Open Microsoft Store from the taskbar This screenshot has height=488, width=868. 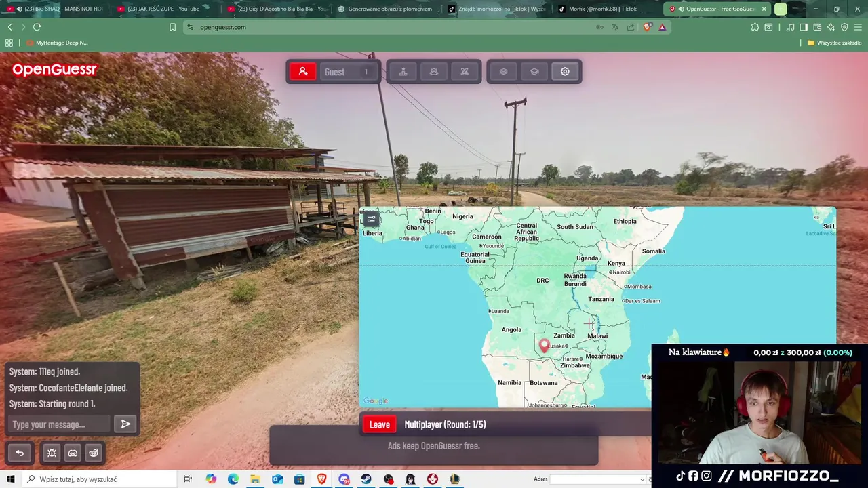click(x=299, y=479)
